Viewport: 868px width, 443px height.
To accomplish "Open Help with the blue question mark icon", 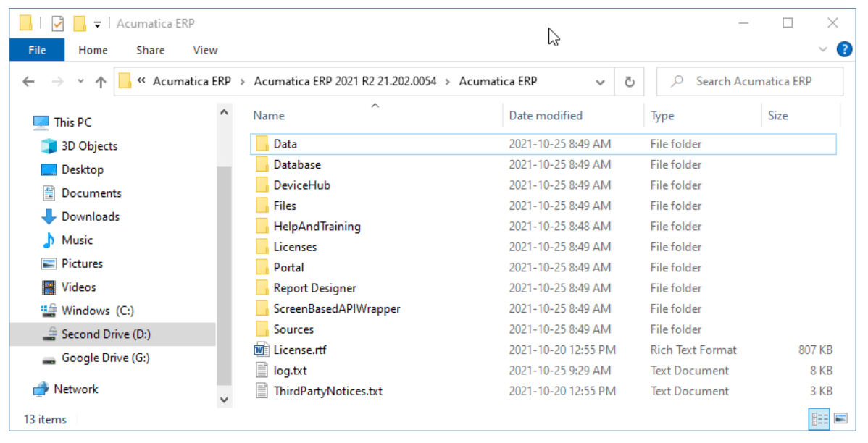I will click(x=844, y=49).
